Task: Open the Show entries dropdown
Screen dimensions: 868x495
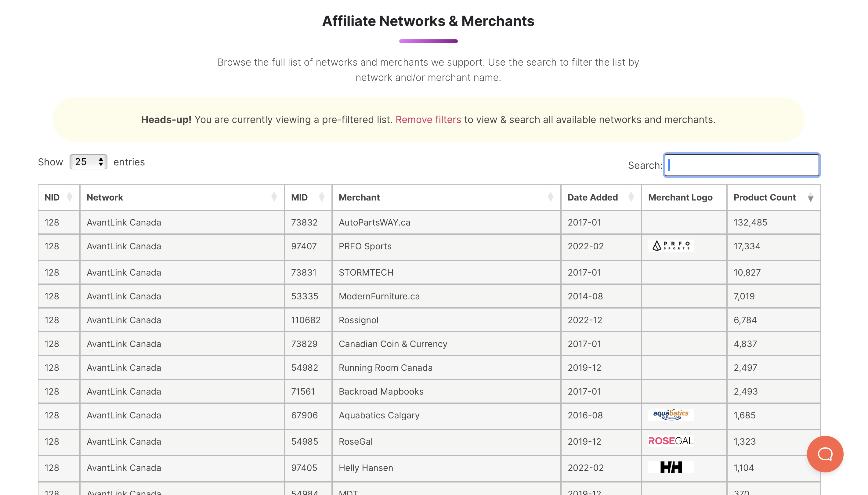Action: (89, 161)
